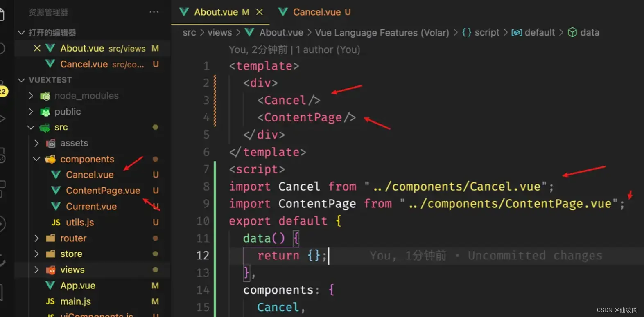Collapse the open editors section
644x317 pixels.
(x=21, y=32)
